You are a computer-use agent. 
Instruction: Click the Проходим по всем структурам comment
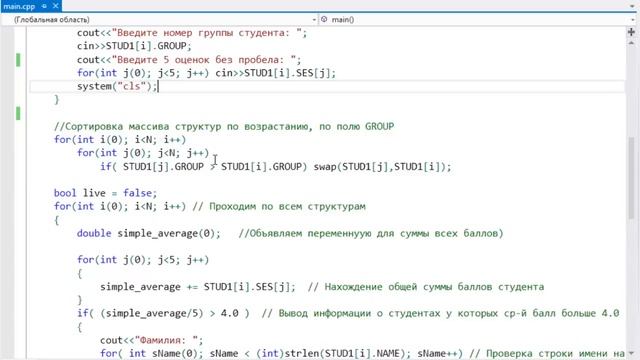[279, 207]
